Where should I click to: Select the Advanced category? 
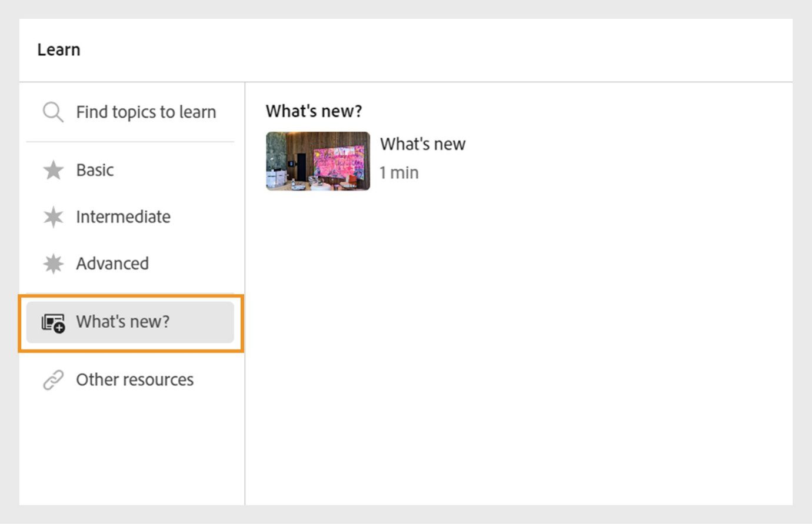(x=130, y=263)
